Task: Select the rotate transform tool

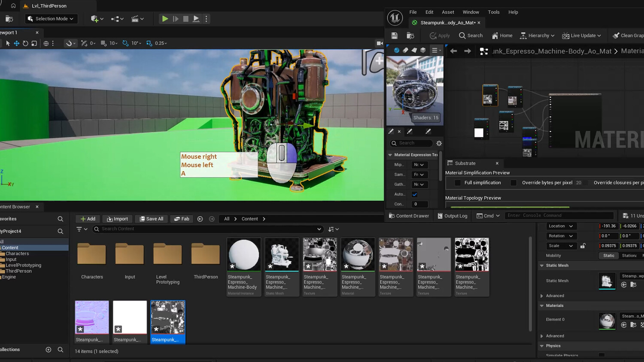Action: (25, 43)
